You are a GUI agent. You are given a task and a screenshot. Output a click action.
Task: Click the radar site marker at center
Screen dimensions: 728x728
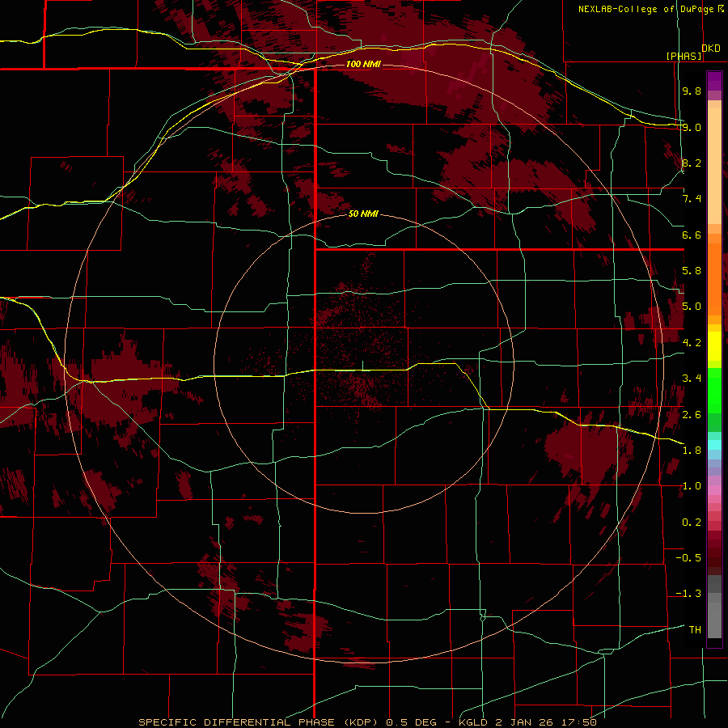tap(362, 366)
